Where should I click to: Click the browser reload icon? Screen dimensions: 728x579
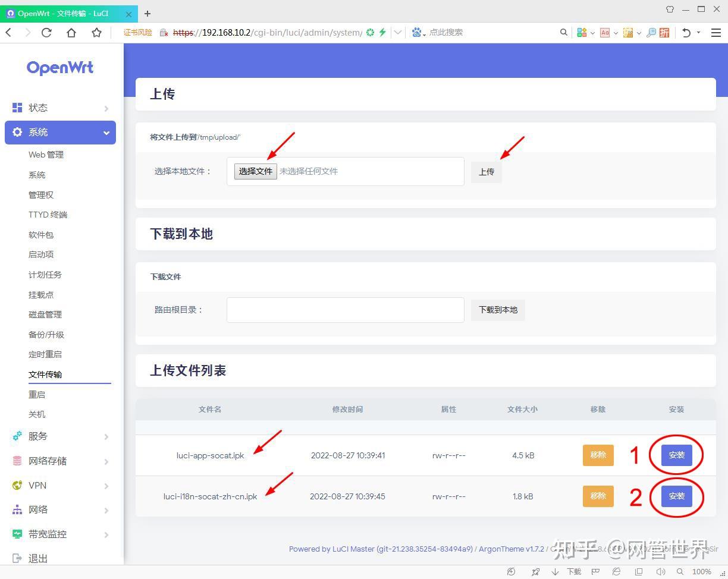(46, 33)
